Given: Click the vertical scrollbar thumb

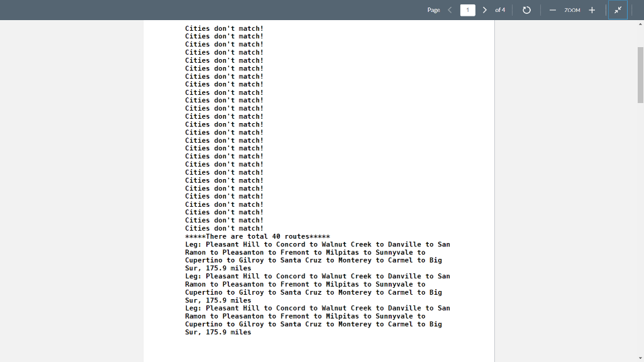Looking at the screenshot, I should tap(640, 75).
